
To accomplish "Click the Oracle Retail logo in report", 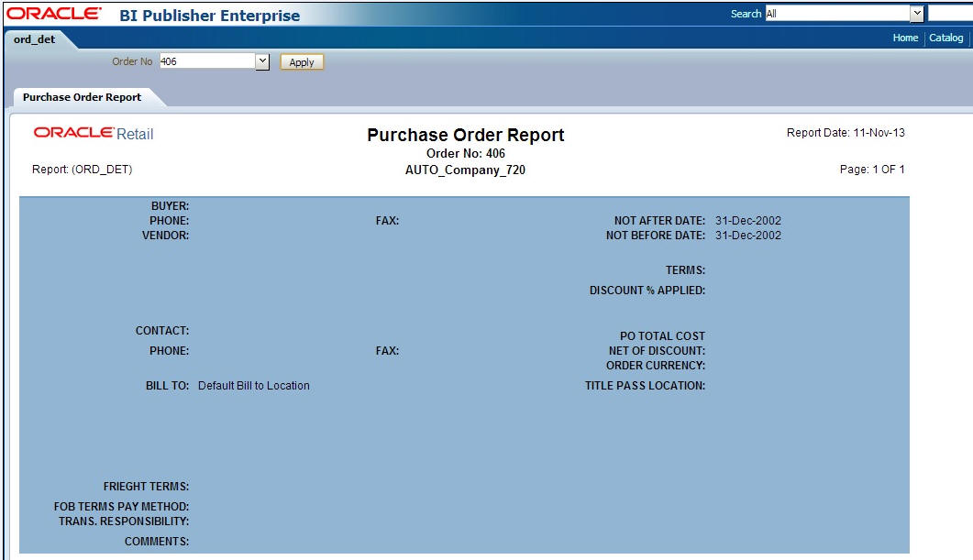I will coord(93,133).
